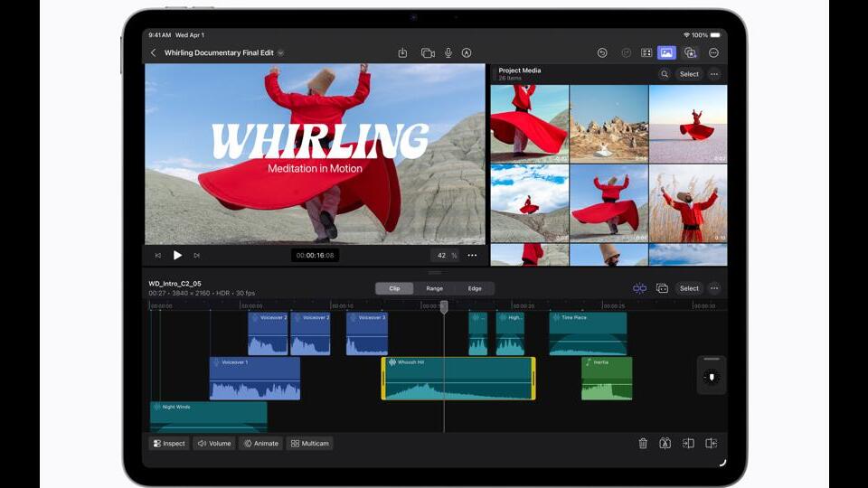Select the green Inertia music clip
Screen dimensions: 868x488
pyautogui.click(x=607, y=379)
